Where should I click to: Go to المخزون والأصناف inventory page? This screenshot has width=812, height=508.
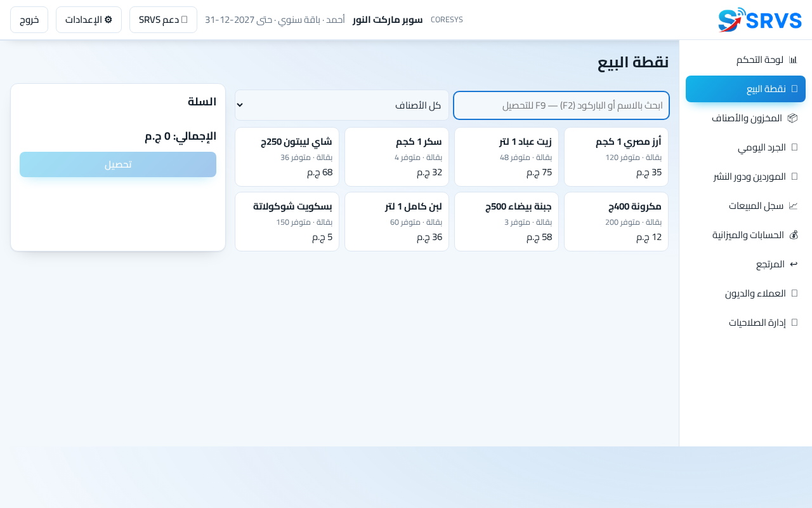745,118
